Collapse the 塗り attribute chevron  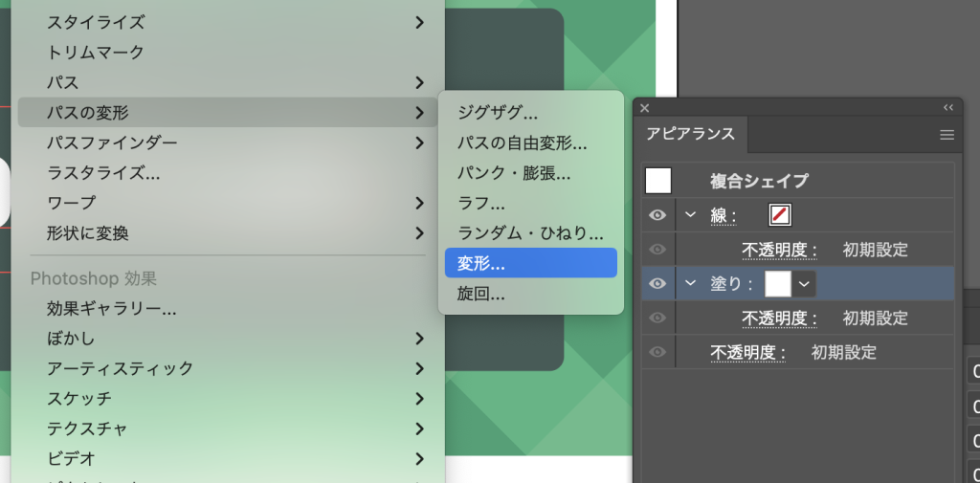coord(690,283)
